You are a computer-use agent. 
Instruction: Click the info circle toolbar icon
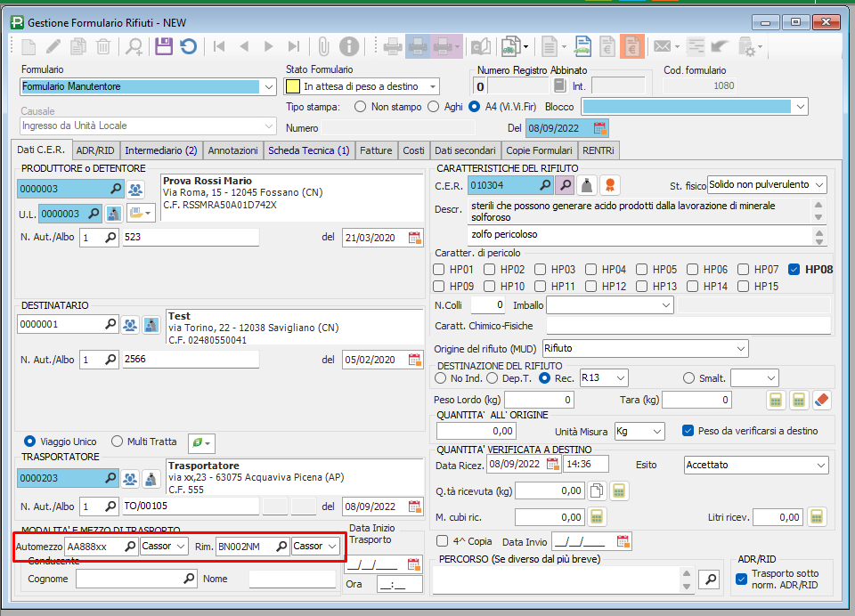348,46
